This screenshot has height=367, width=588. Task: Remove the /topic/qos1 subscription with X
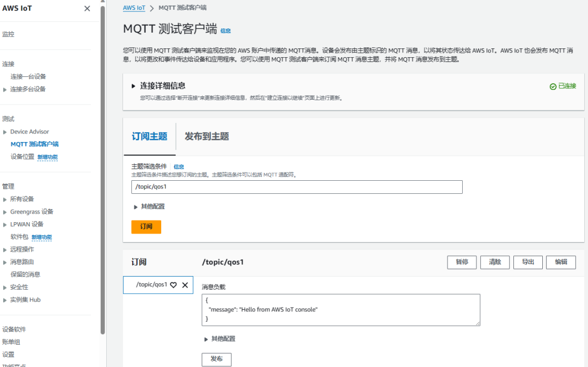coord(185,285)
